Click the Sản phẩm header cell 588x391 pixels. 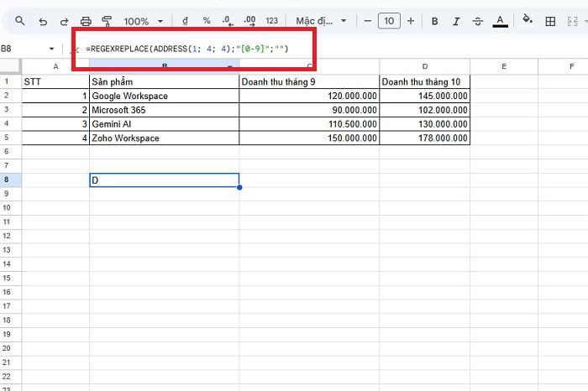(x=165, y=81)
